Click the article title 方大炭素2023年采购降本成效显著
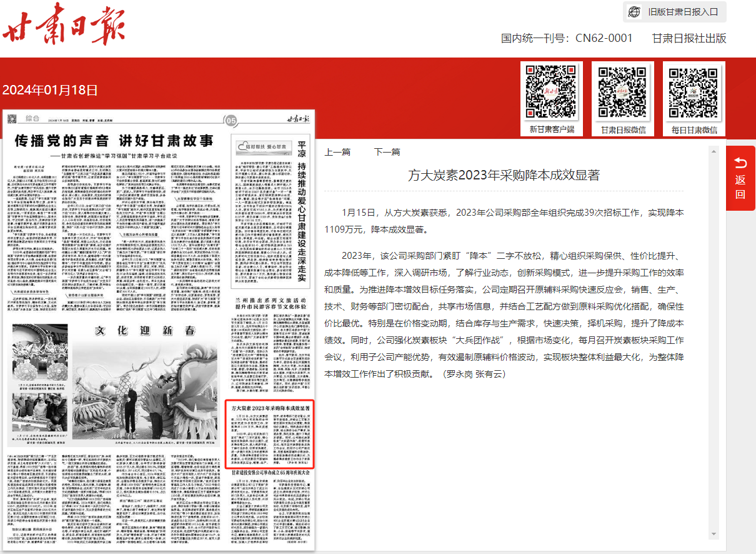The height and width of the screenshot is (554, 756). tap(504, 174)
